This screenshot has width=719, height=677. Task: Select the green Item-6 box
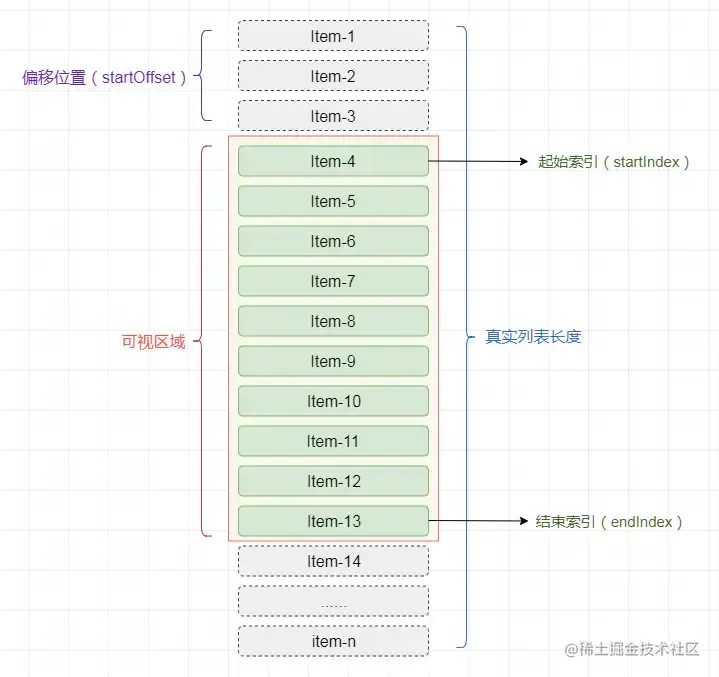coord(333,241)
